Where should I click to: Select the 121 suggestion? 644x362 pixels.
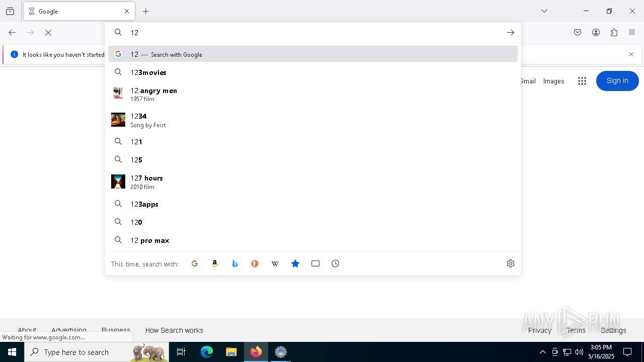pyautogui.click(x=313, y=142)
